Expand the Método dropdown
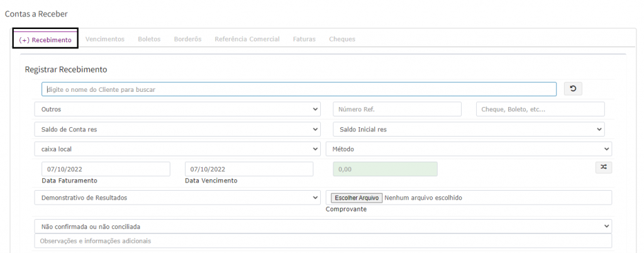The image size is (644, 253). pyautogui.click(x=469, y=149)
